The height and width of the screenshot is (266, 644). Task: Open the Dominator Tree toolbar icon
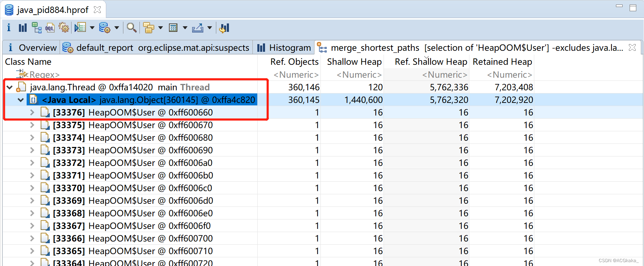(x=37, y=28)
